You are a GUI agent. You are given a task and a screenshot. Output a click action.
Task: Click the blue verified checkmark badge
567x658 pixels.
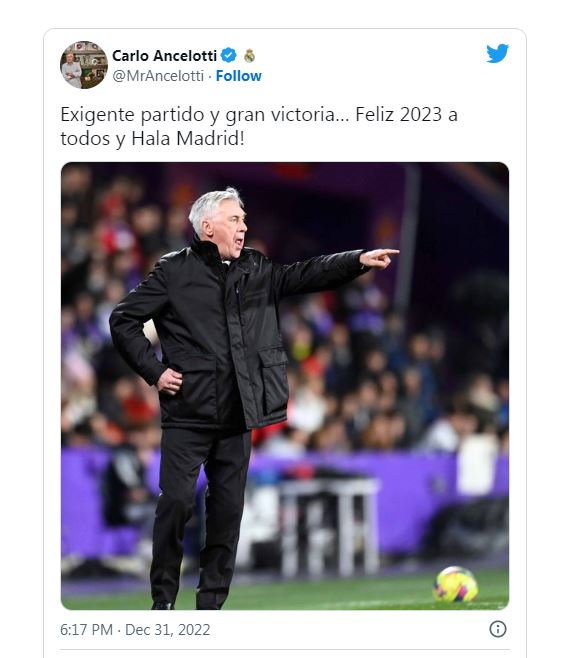tap(229, 55)
